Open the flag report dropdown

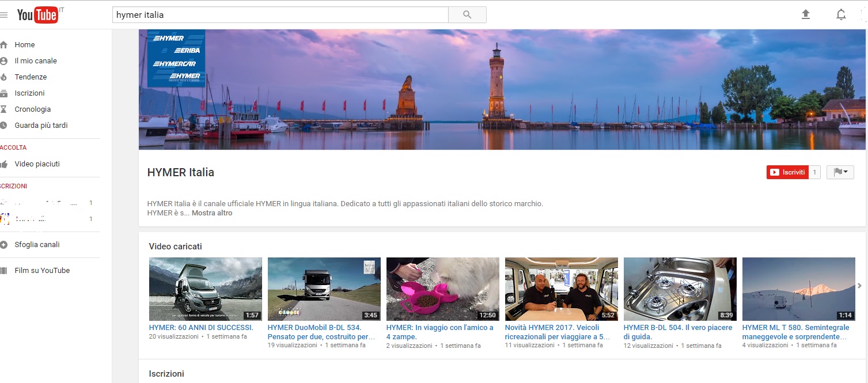click(840, 172)
